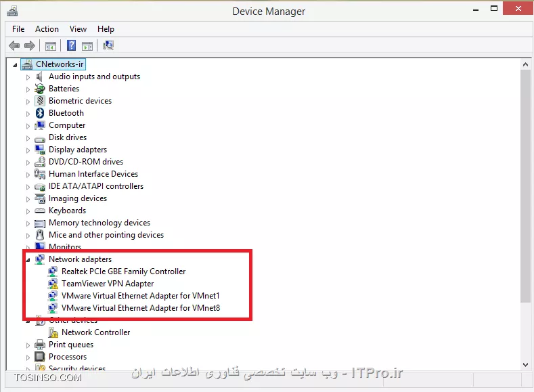Click the Computer category icon
The height and width of the screenshot is (392, 534).
pyautogui.click(x=40, y=125)
